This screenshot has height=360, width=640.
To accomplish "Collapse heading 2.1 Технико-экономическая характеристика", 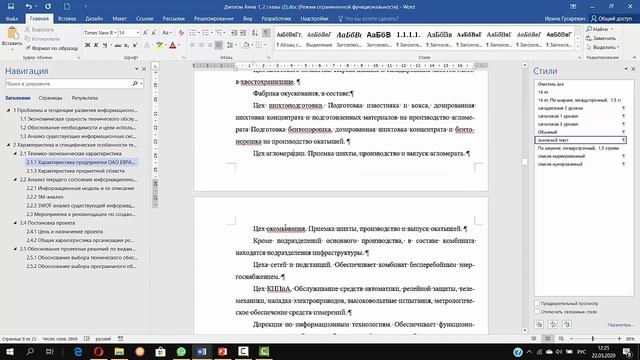I will pos(15,153).
